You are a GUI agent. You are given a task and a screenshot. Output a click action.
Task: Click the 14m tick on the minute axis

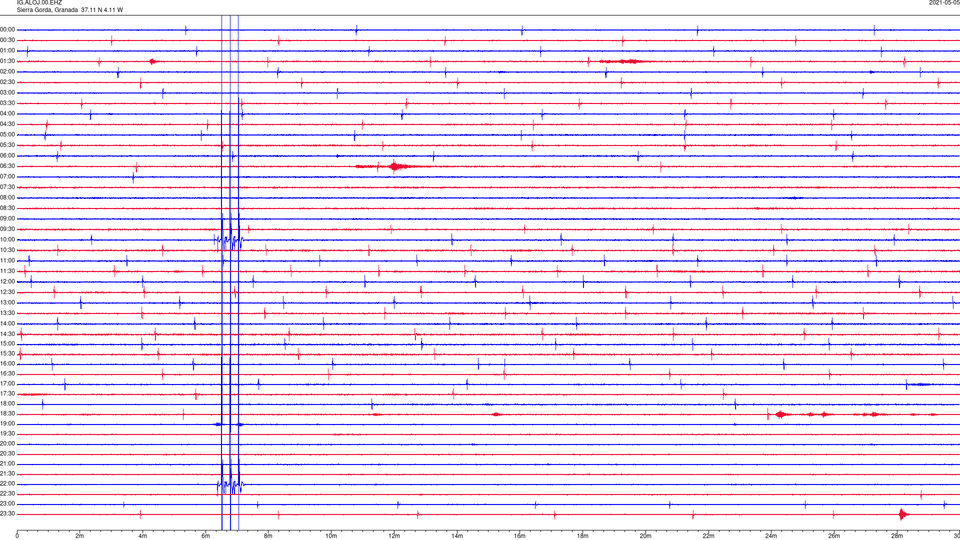click(x=457, y=536)
